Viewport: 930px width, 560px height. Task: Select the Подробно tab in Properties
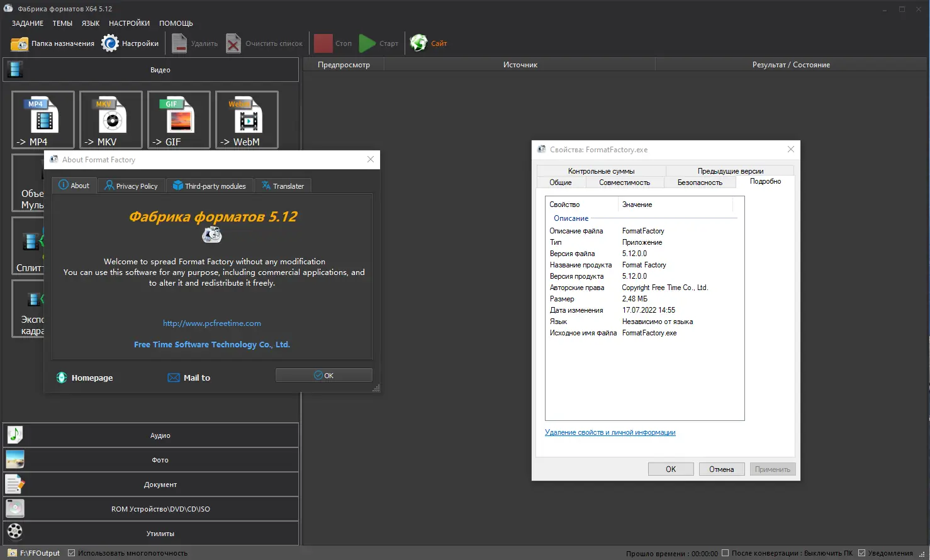coord(765,181)
